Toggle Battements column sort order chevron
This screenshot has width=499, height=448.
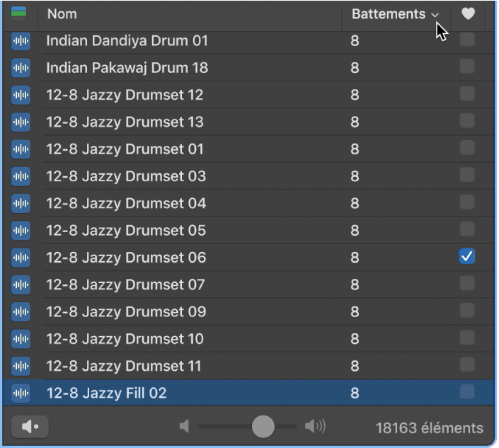[435, 15]
